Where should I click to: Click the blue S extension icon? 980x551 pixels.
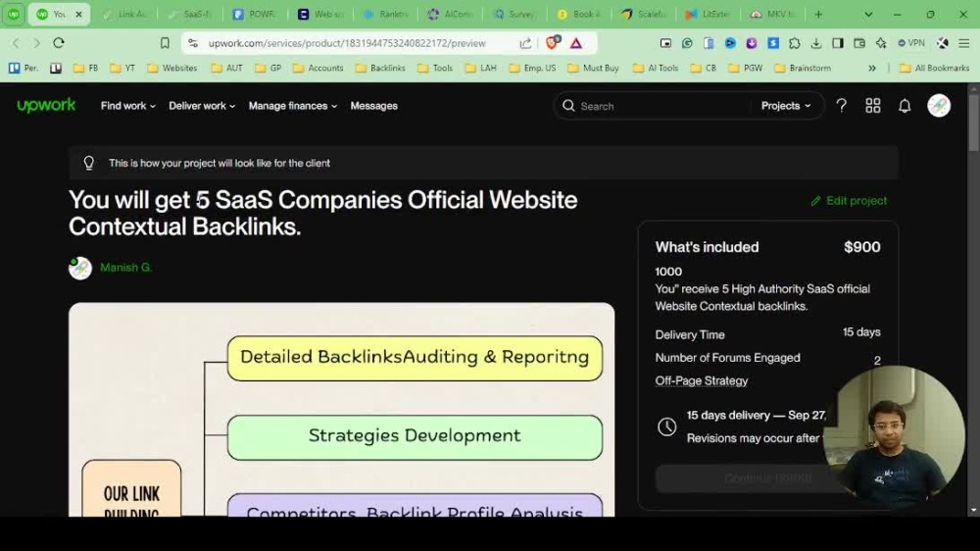coord(773,43)
